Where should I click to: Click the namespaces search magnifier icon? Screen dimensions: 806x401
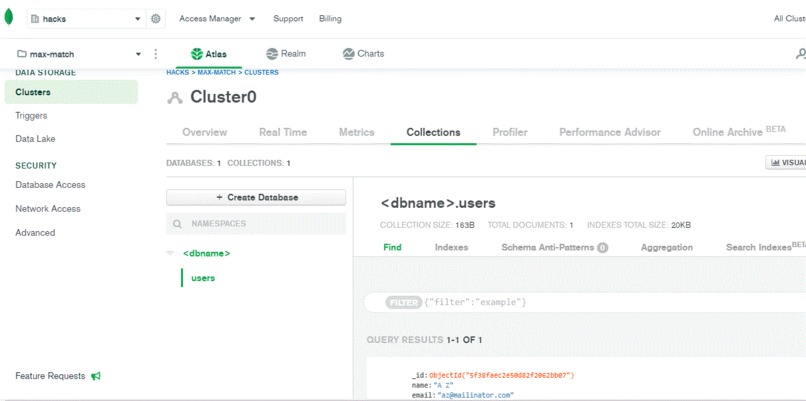(x=177, y=224)
